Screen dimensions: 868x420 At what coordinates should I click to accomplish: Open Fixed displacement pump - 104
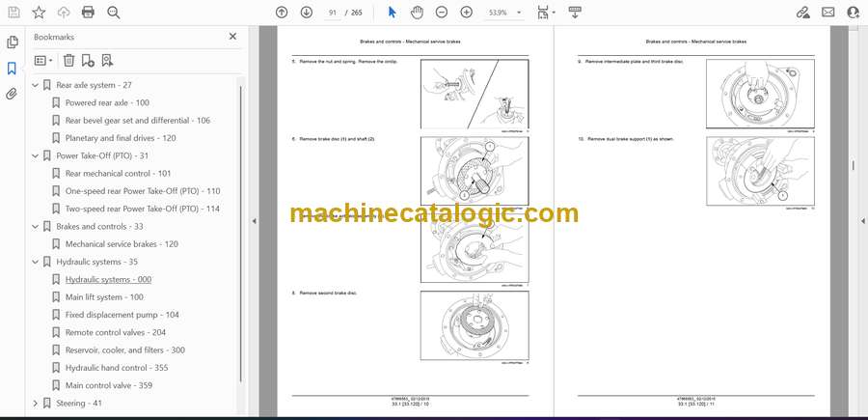pos(122,315)
